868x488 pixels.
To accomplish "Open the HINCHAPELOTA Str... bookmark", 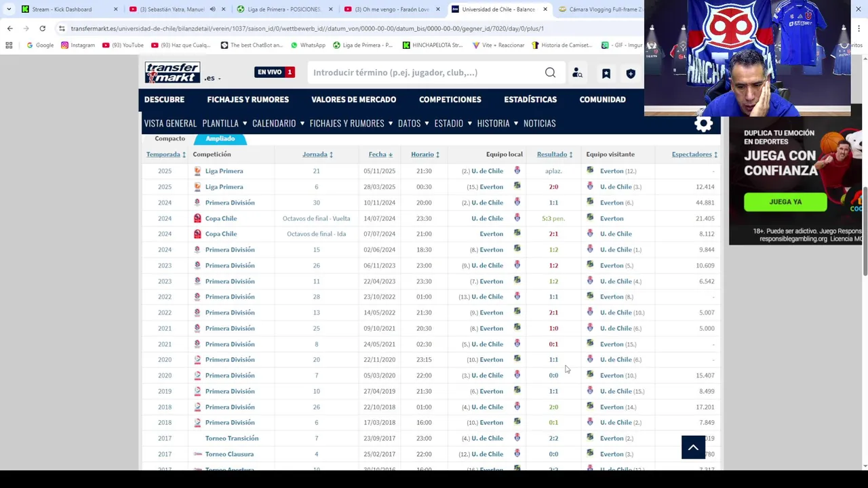I will (433, 45).
